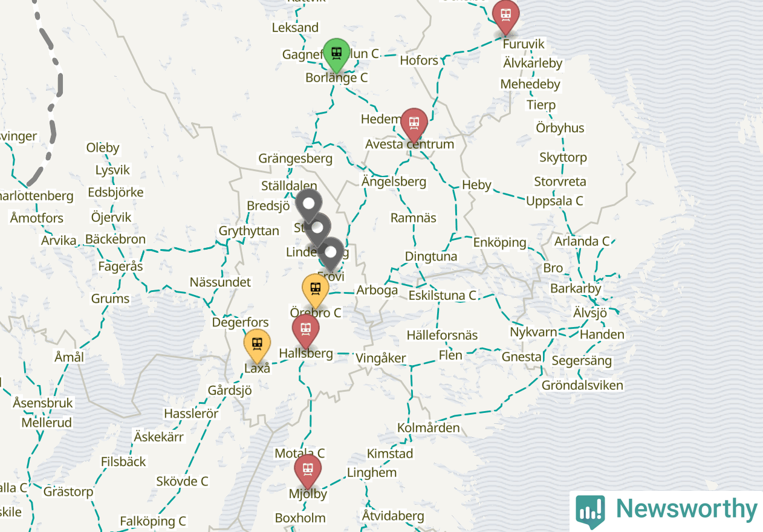Select the green train marker at Borlänge C

[336, 54]
